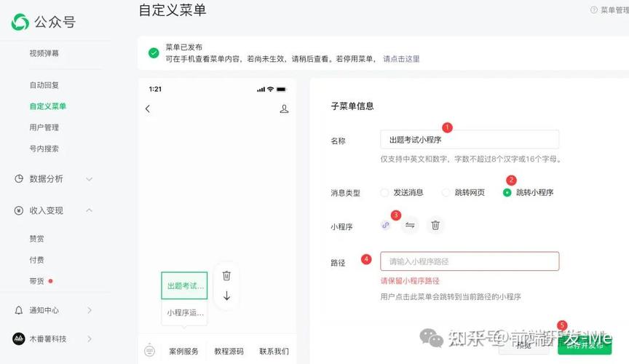This screenshot has width=629, height=364.
Task: Click the keyboard toggle icon in preview
Action: pyautogui.click(x=150, y=351)
